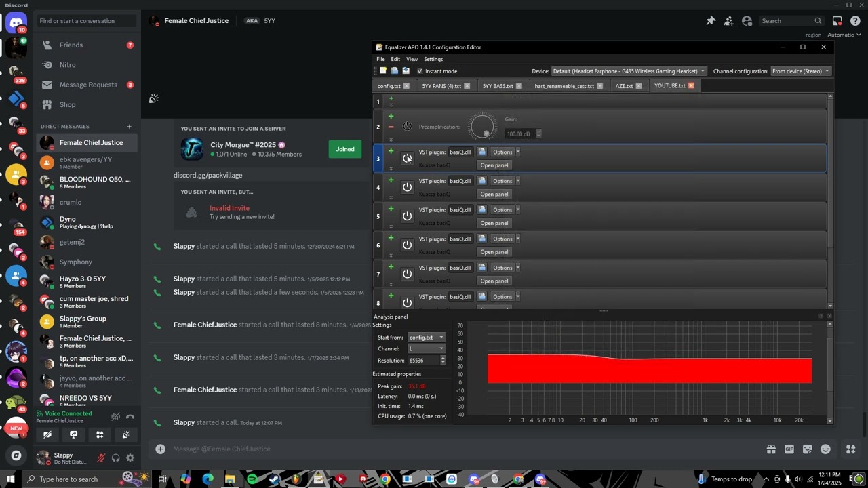Close the hast_renameable_sets.txt tab
868x488 pixels.
click(x=600, y=86)
